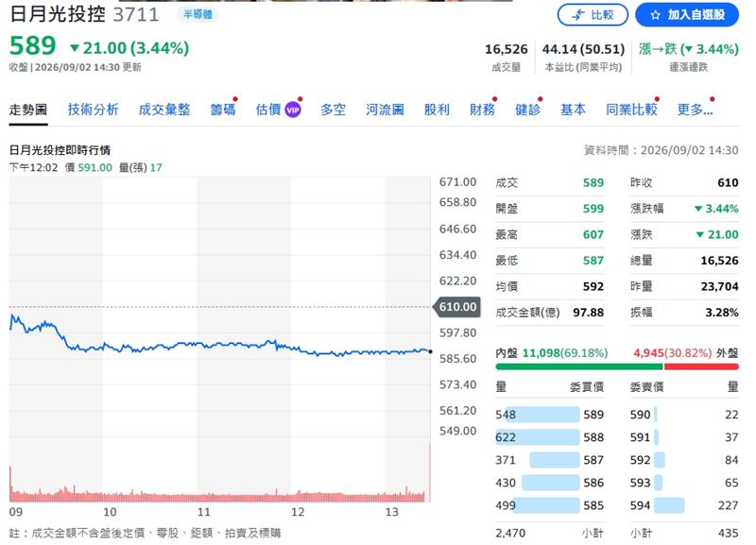Click the 成交金額(億) 97.88 value

tap(588, 313)
